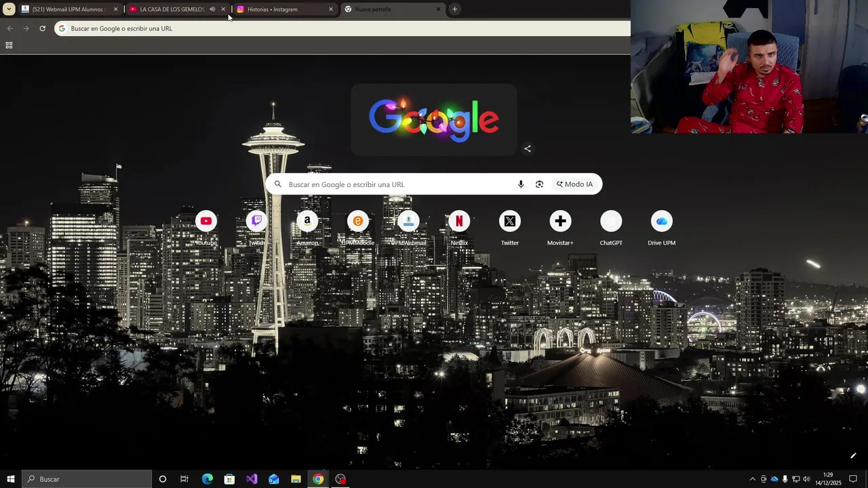
Task: Open the apps grid in bookmarks bar
Action: (x=9, y=45)
